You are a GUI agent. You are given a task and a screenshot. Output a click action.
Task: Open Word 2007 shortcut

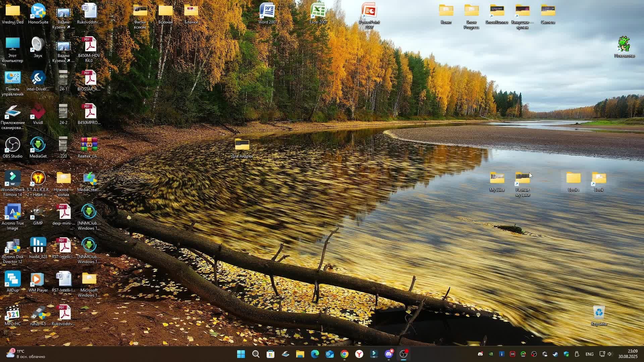(267, 11)
